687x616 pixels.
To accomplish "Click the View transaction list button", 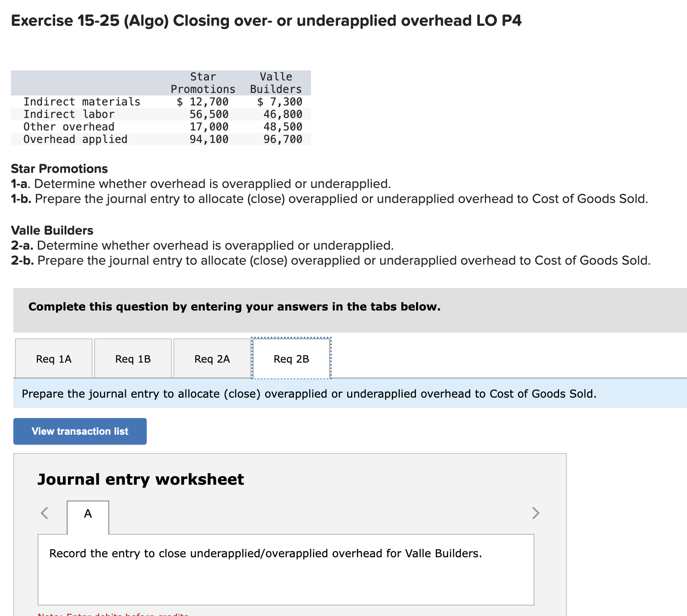I will click(x=80, y=431).
